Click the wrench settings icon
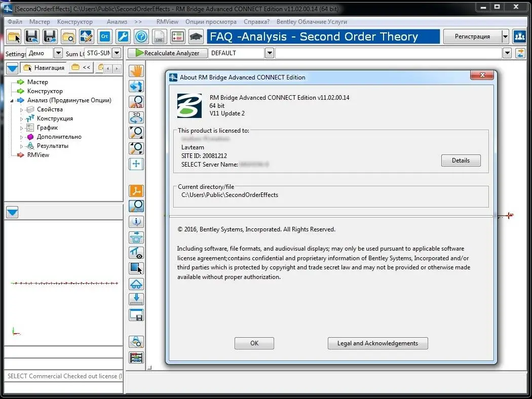 coord(123,36)
